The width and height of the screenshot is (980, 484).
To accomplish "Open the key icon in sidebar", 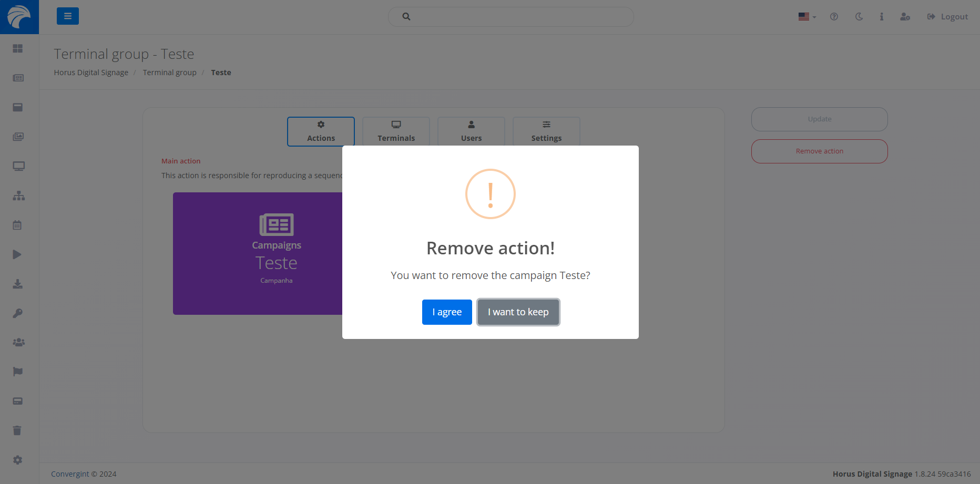I will tap(18, 313).
